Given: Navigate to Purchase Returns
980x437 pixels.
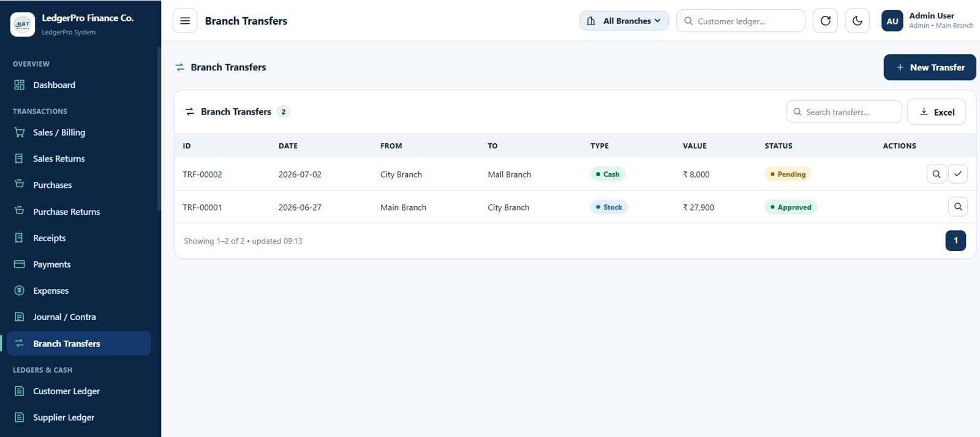Looking at the screenshot, I should pyautogui.click(x=79, y=212).
